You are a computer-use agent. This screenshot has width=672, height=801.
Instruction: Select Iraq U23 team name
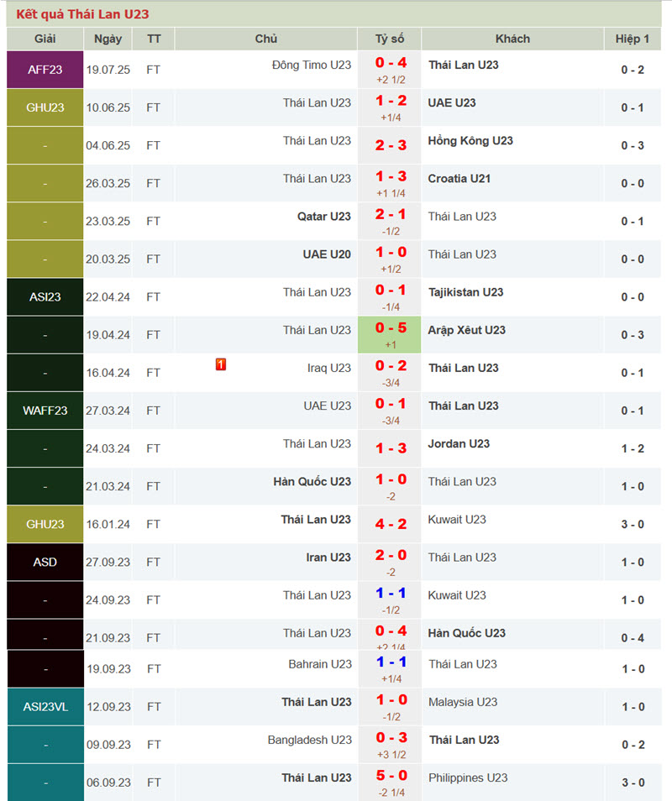click(329, 368)
